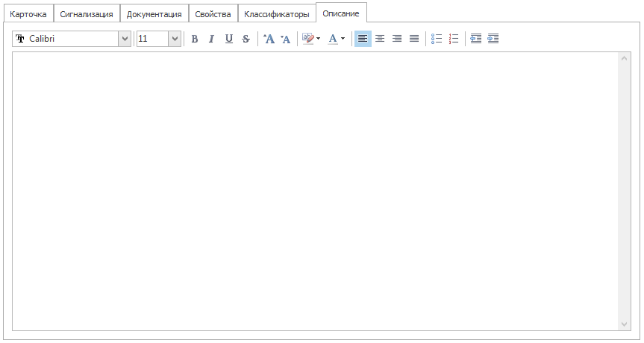Switch to Карточка tab
The image size is (644, 343).
28,14
